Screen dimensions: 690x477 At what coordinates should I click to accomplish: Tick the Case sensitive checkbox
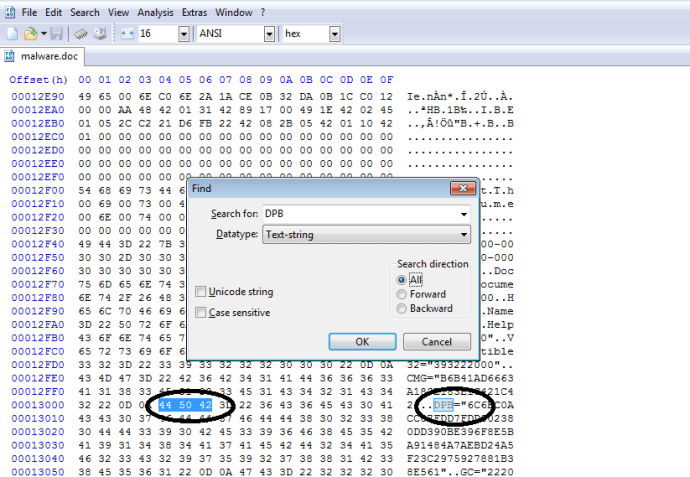pyautogui.click(x=202, y=313)
